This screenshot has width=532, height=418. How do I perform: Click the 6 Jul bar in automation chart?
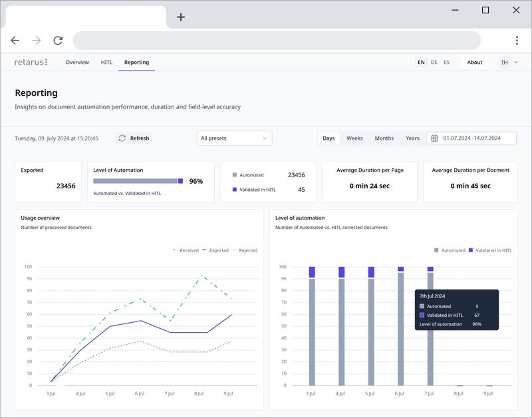pos(401,326)
